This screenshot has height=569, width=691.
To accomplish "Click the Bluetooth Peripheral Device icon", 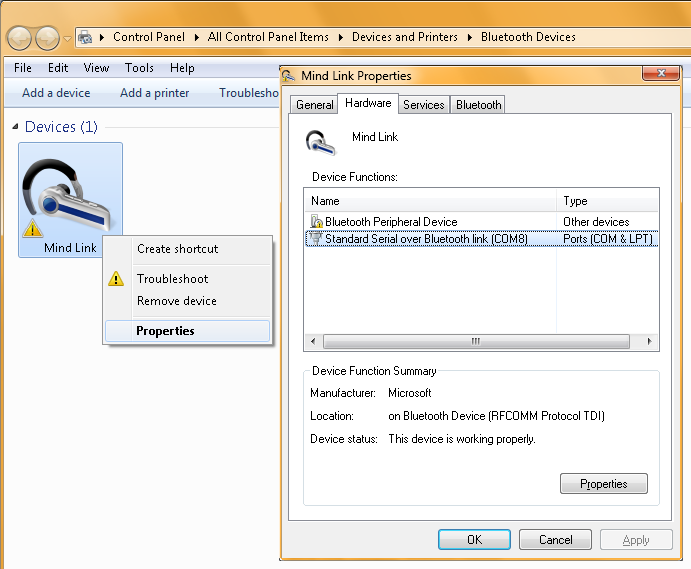I will click(x=316, y=222).
